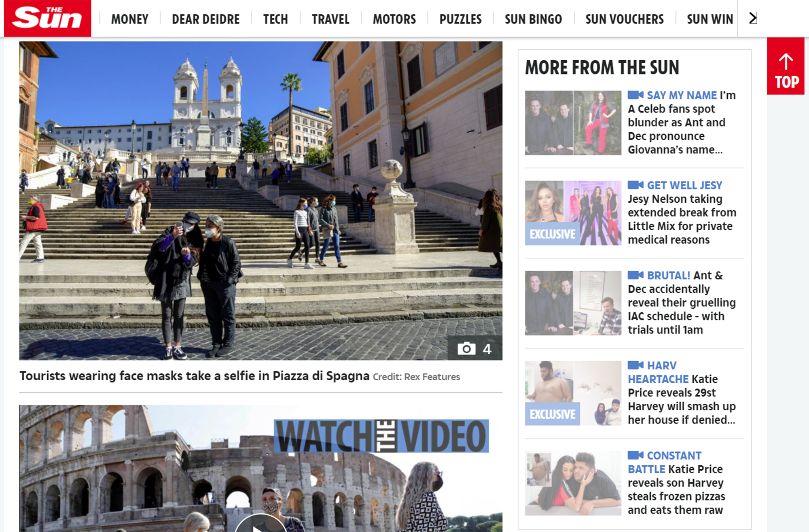
Task: Read the 'Say My Name' Ant and Dec story
Action: (x=682, y=123)
